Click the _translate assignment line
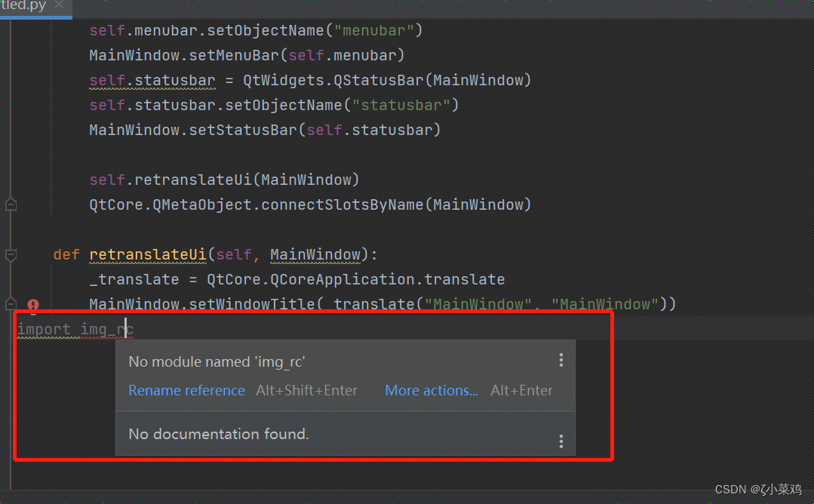The image size is (814, 504). (297, 279)
